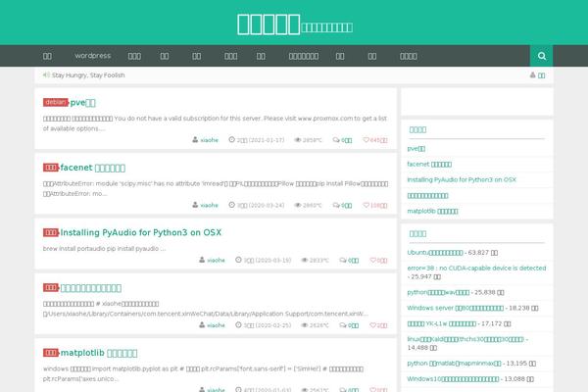Open error=38 no CUDA-capable device link

(476, 269)
